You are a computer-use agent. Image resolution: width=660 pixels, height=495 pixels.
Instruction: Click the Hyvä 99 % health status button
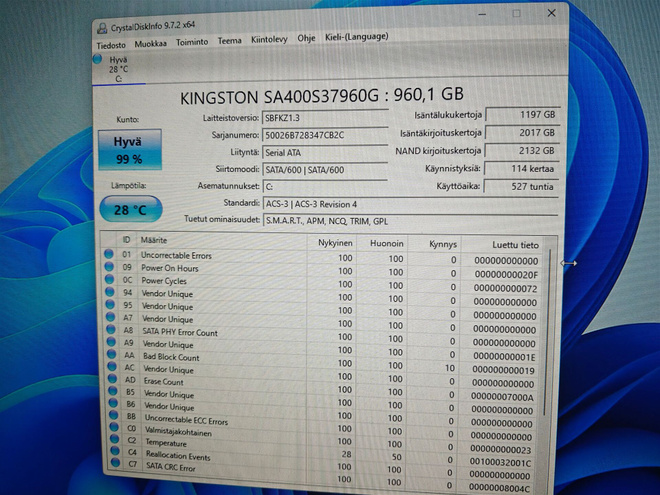[x=130, y=149]
